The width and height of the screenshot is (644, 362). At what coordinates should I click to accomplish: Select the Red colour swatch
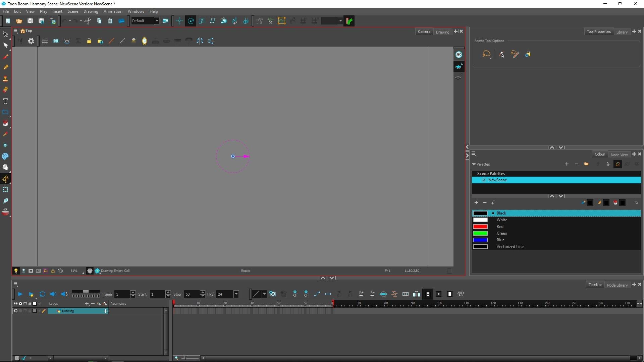(480, 227)
